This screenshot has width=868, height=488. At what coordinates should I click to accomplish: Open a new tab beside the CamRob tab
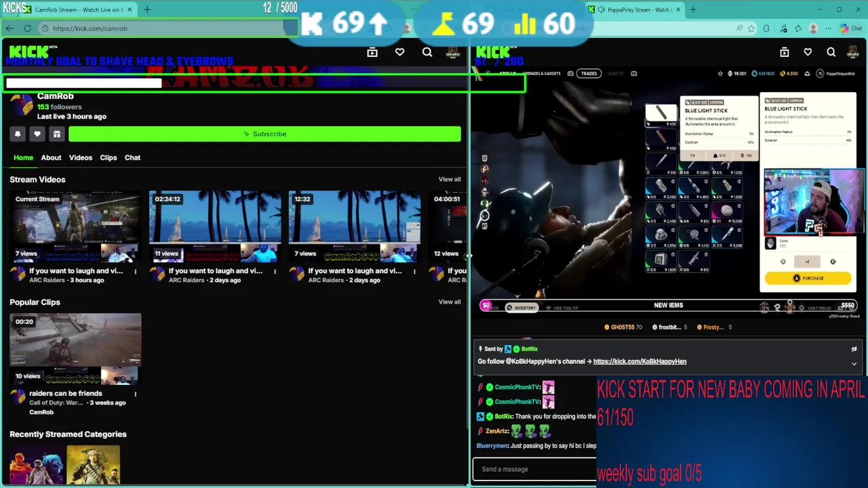pyautogui.click(x=147, y=9)
